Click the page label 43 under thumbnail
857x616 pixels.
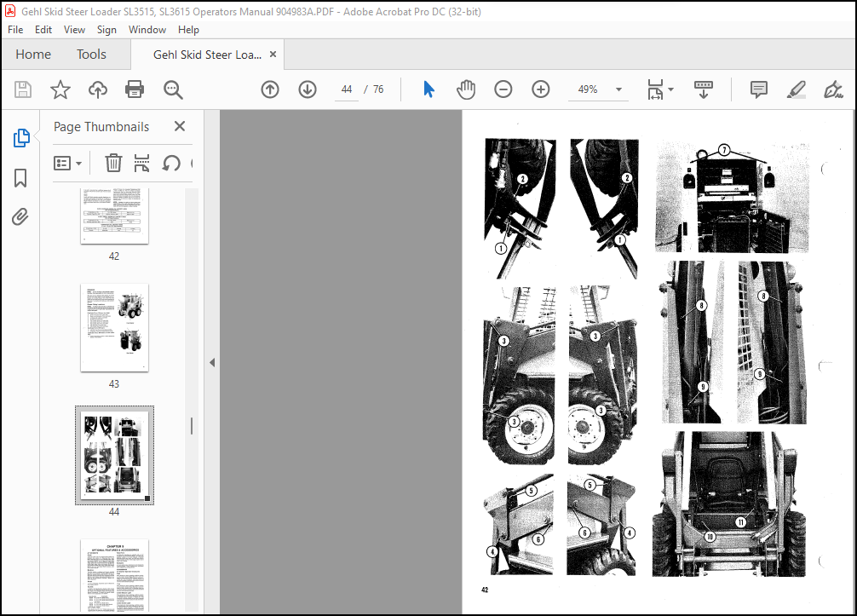113,383
